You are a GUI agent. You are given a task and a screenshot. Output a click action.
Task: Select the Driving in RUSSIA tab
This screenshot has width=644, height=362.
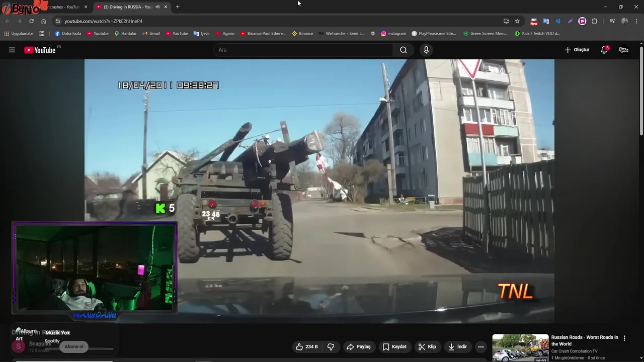tap(128, 7)
